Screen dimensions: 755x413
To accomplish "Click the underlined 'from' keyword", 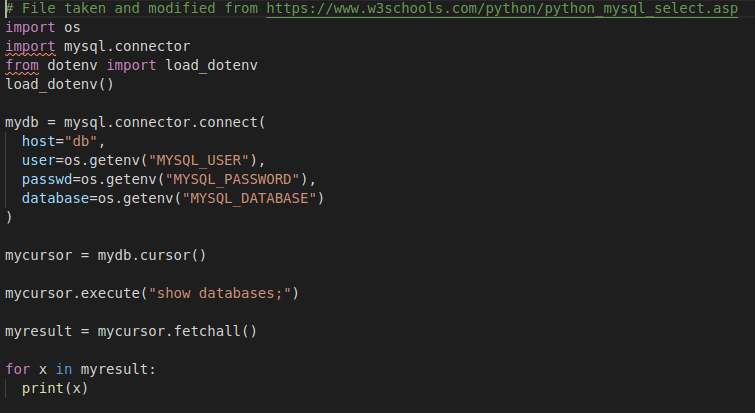I will click(22, 65).
